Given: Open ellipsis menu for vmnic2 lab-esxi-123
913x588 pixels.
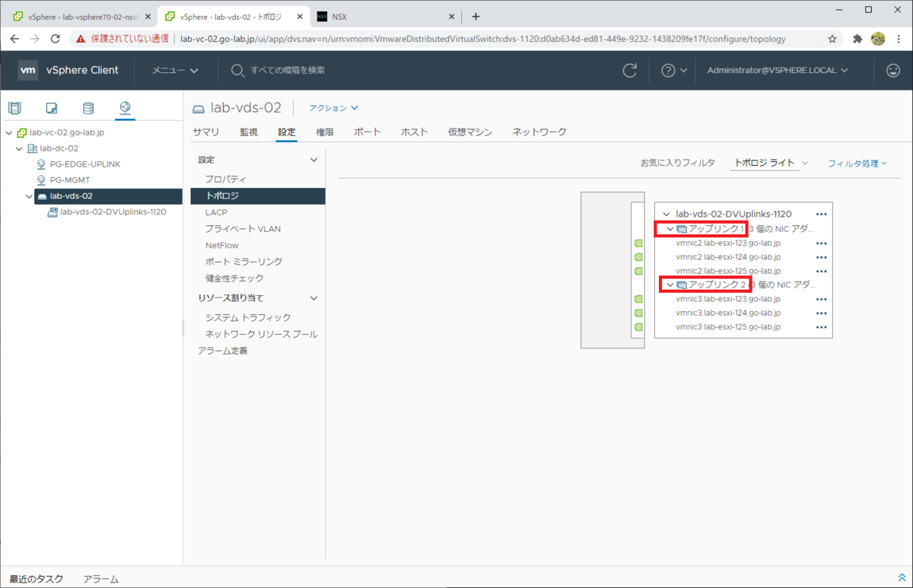Looking at the screenshot, I should click(x=821, y=243).
